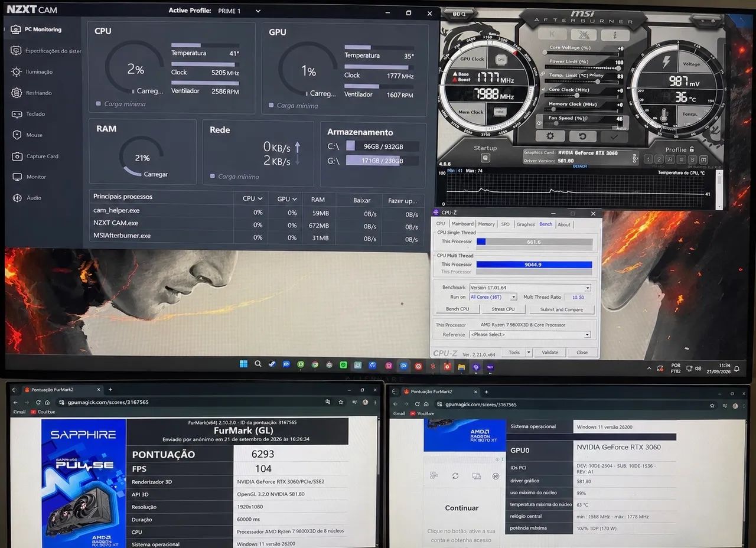Click Afterburner save profile icon
This screenshot has width=756, height=548.
[703, 159]
